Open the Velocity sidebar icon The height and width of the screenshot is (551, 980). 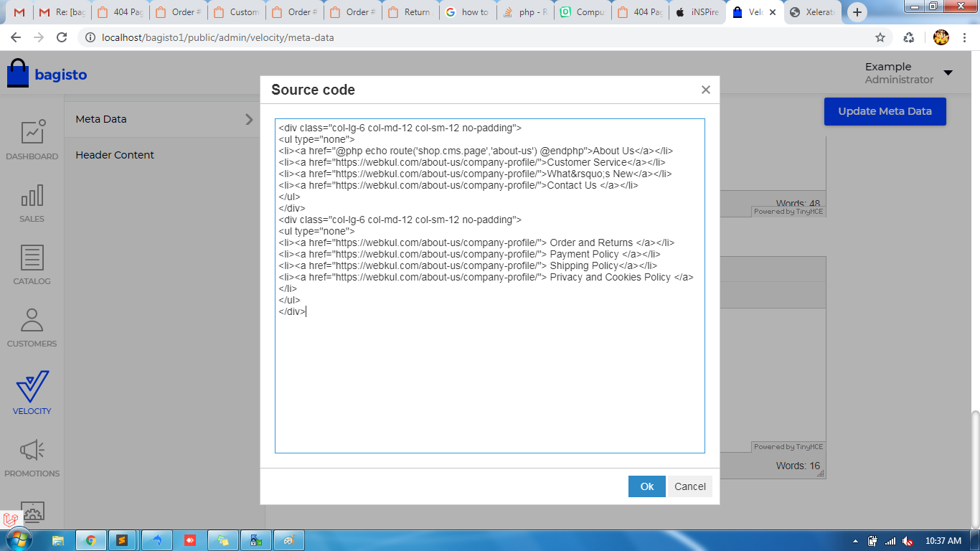32,392
